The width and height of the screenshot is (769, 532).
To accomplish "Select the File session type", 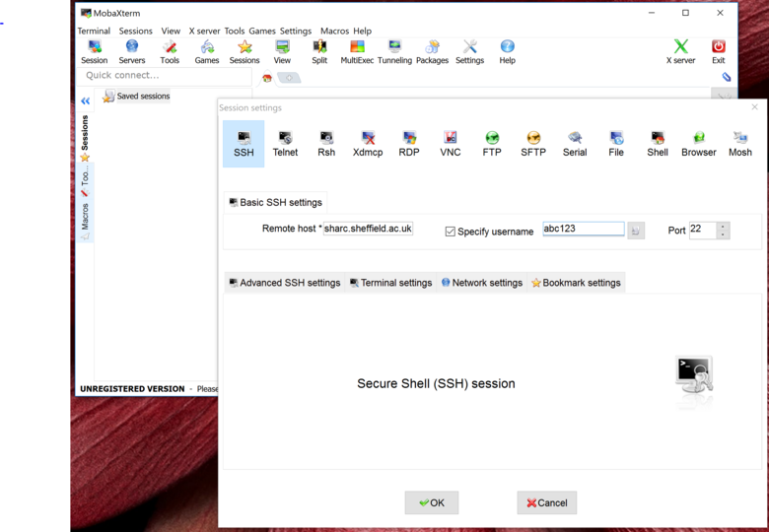I will click(616, 144).
